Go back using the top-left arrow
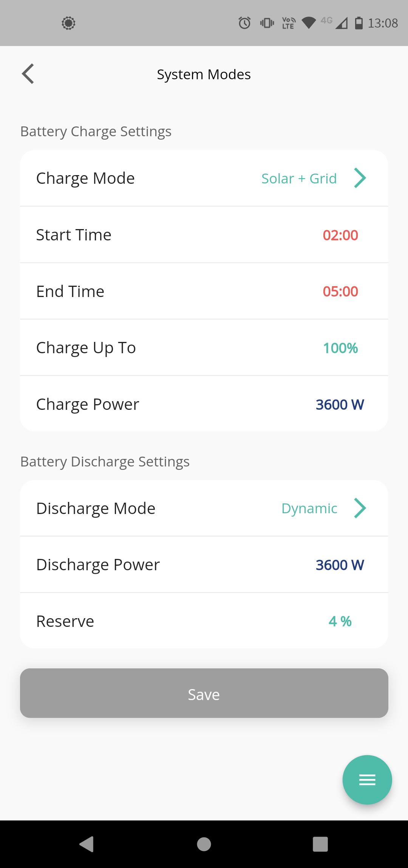 point(28,74)
